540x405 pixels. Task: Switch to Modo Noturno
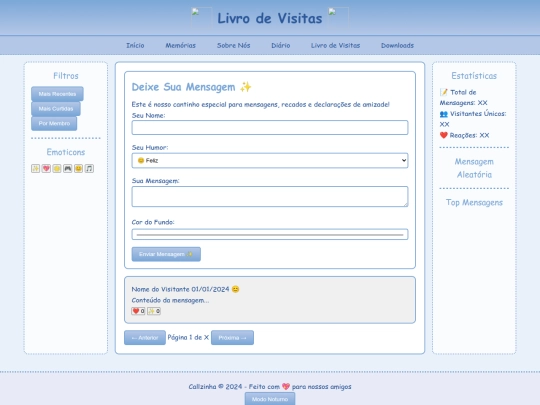270,399
